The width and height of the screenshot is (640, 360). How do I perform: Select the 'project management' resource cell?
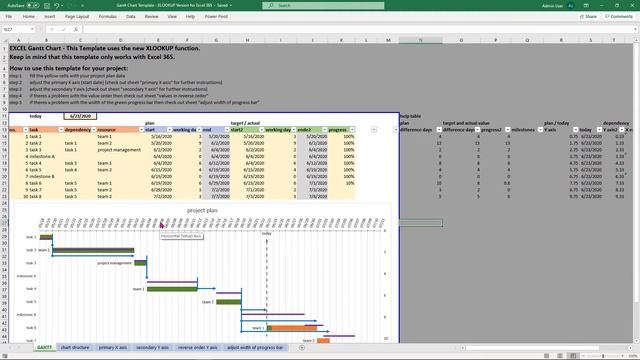pyautogui.click(x=119, y=150)
